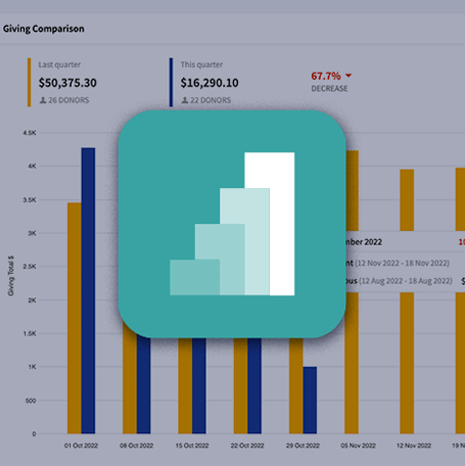The image size is (465, 466).
Task: Click the This quarter total $16,290.10
Action: click(x=209, y=83)
